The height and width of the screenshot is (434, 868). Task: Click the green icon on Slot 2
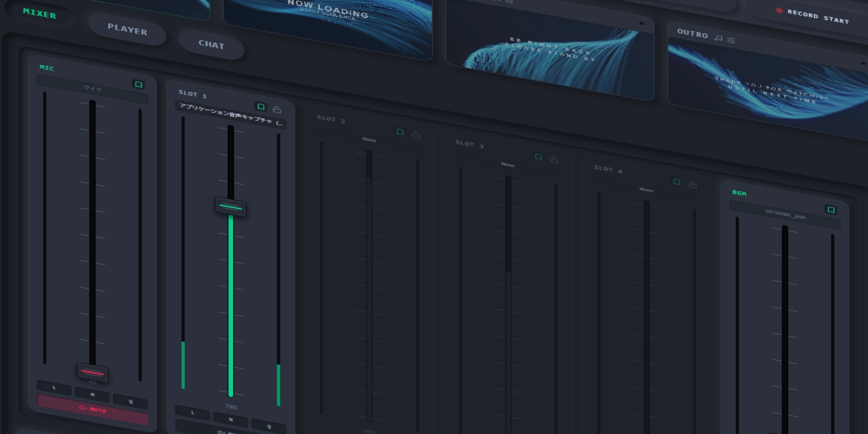(x=400, y=132)
